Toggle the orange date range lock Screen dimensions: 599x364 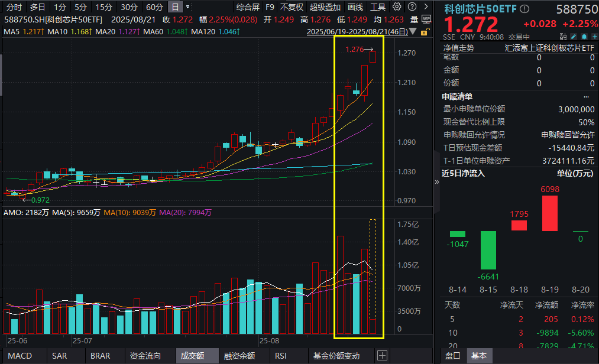point(425,32)
